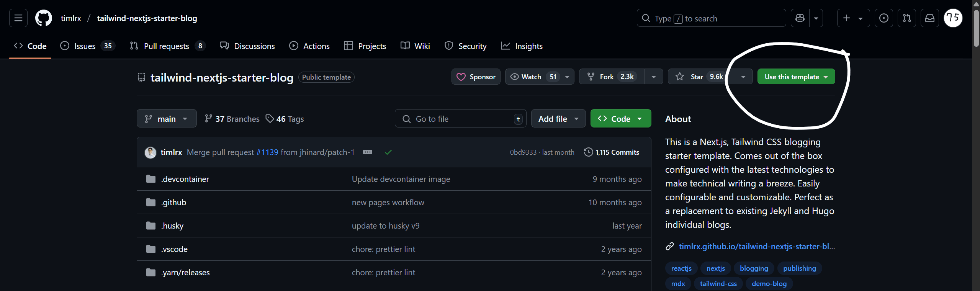Open the Insights tab
The height and width of the screenshot is (291, 980).
coord(522,46)
